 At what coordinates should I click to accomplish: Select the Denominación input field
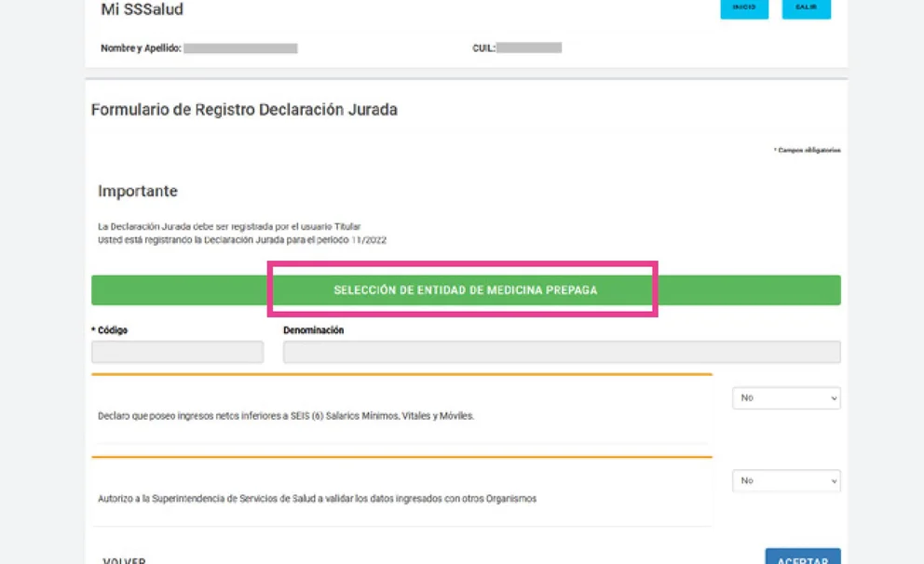pyautogui.click(x=559, y=351)
